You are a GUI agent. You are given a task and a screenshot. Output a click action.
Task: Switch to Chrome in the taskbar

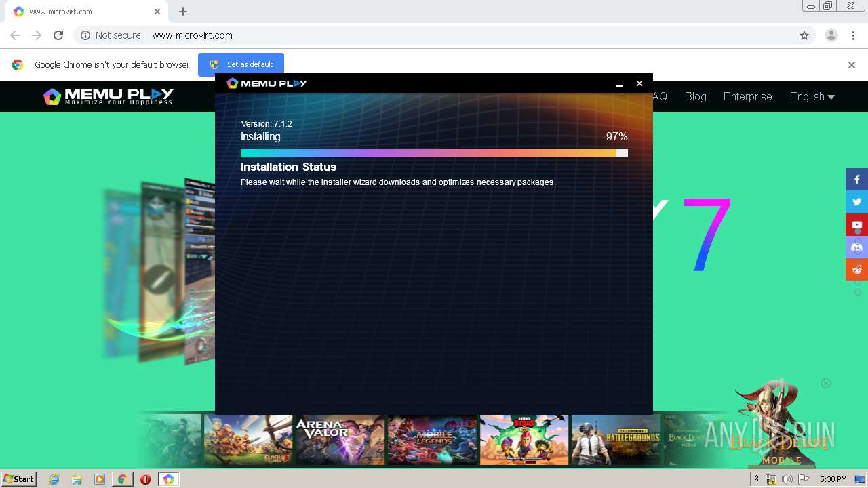point(122,479)
